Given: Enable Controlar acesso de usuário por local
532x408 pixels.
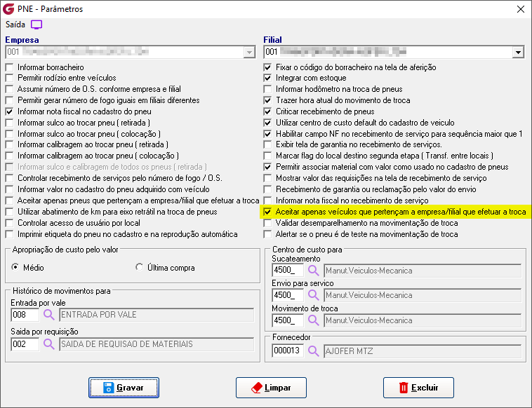Looking at the screenshot, I should [10, 223].
